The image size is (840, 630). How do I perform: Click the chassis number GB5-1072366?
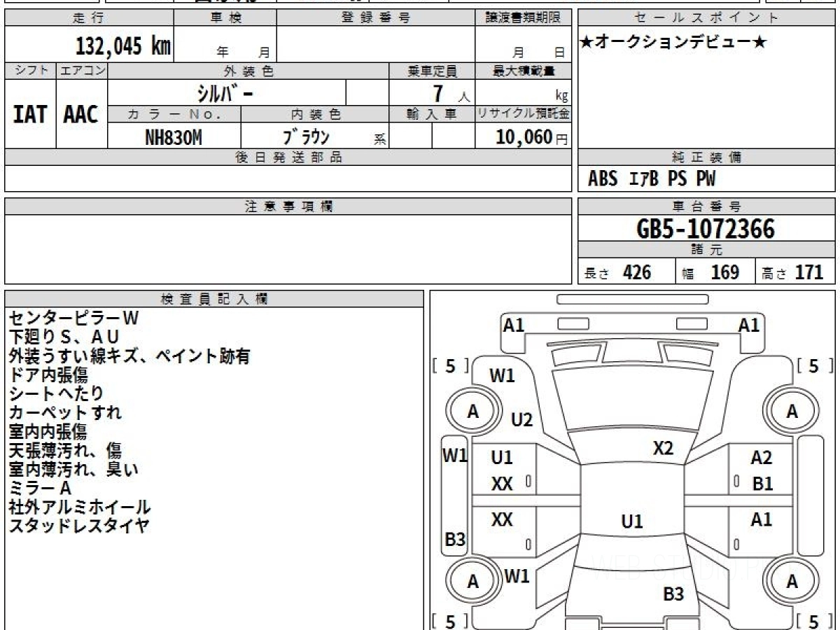(706, 228)
